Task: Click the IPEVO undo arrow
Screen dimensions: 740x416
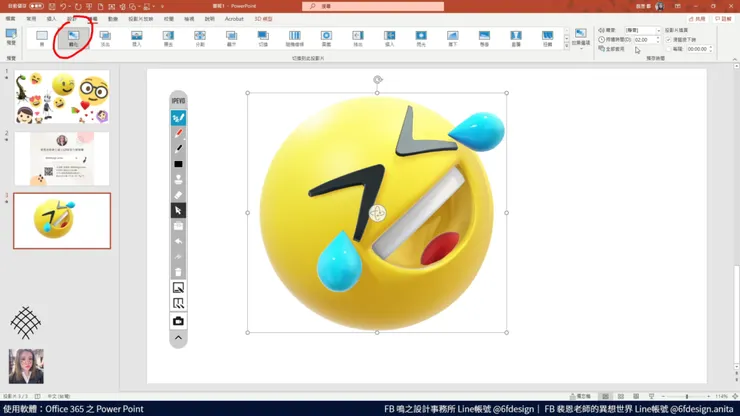Action: tap(178, 241)
